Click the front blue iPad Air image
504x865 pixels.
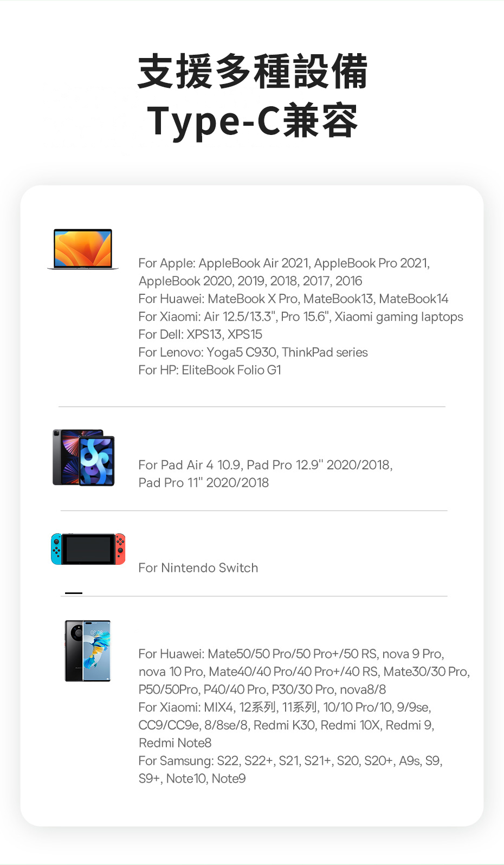click(97, 461)
